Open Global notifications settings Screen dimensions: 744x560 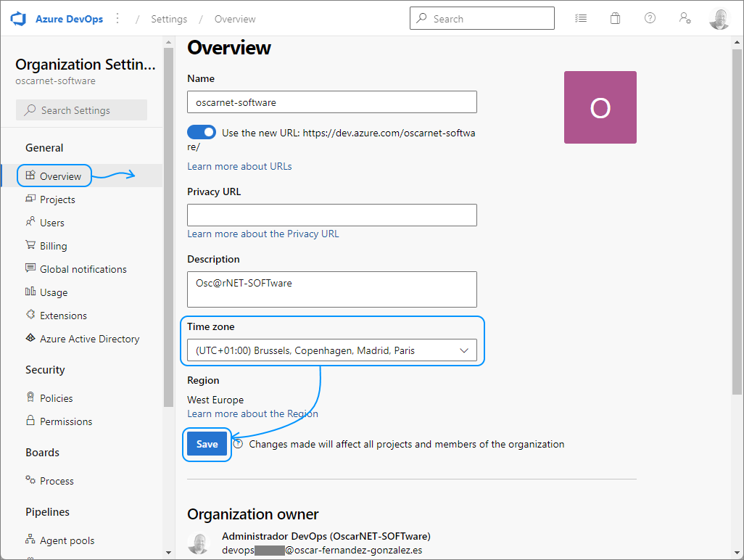[x=83, y=269]
